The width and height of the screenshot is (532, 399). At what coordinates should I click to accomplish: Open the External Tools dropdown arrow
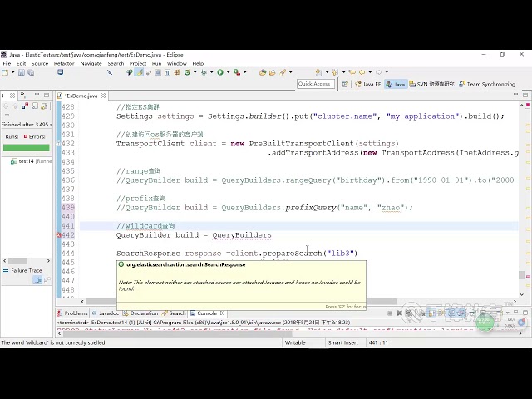[x=244, y=72]
